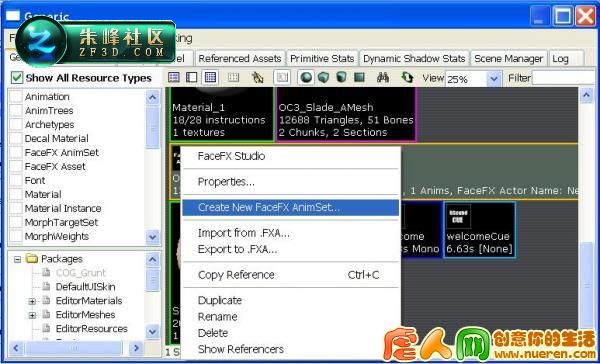Select the cube primitive preview icon
The width and height of the screenshot is (600, 364).
[x=323, y=78]
